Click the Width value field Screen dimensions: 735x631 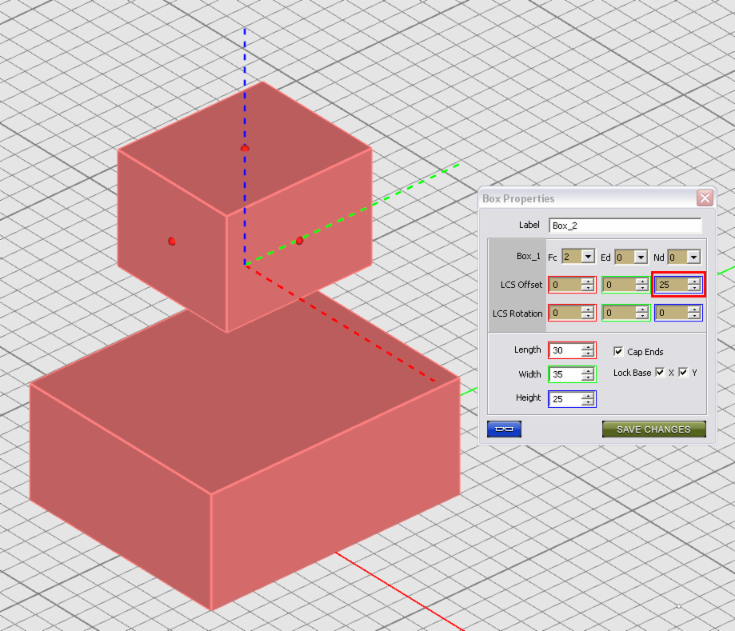(x=565, y=374)
